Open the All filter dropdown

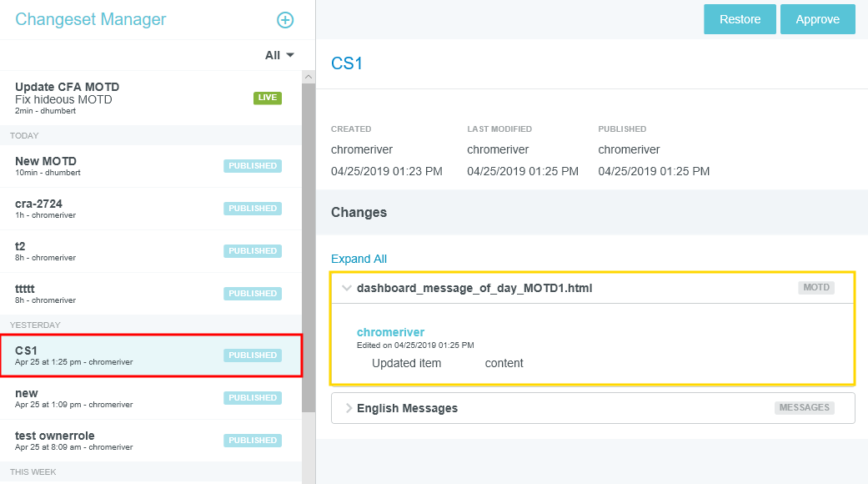point(280,55)
